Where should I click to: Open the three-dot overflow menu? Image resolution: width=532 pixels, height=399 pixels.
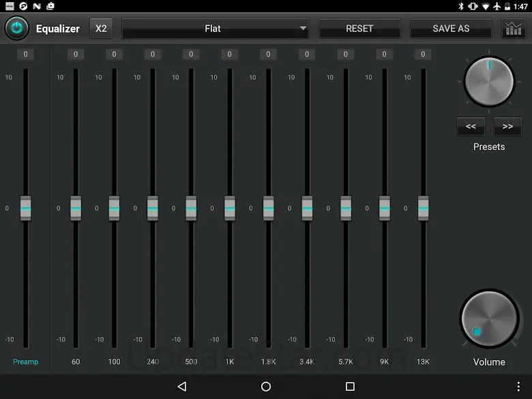tap(518, 387)
